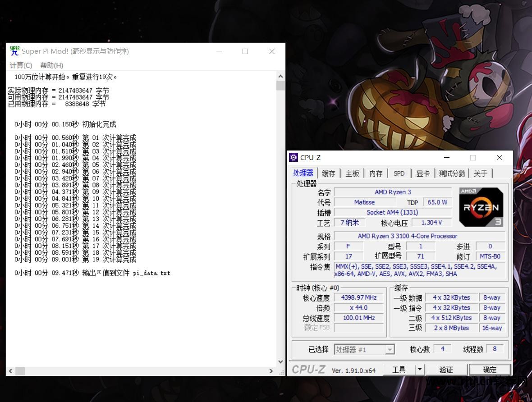The image size is (532, 402).
Task: Click the L2 cache value 4 x 512 KBytes
Action: point(452,318)
